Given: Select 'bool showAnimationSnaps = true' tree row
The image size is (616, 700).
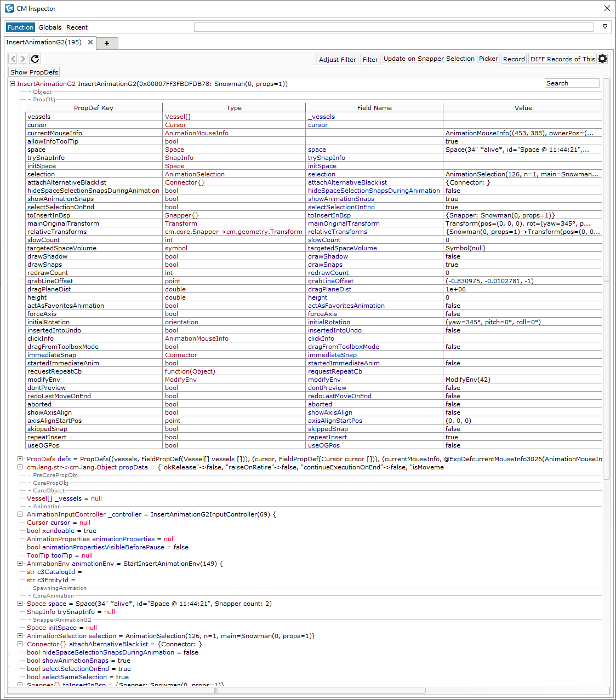Looking at the screenshot, I should point(78,661).
